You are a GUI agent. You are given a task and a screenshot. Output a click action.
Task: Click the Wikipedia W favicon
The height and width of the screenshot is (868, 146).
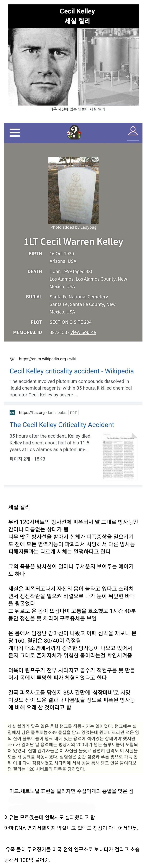tap(12, 359)
